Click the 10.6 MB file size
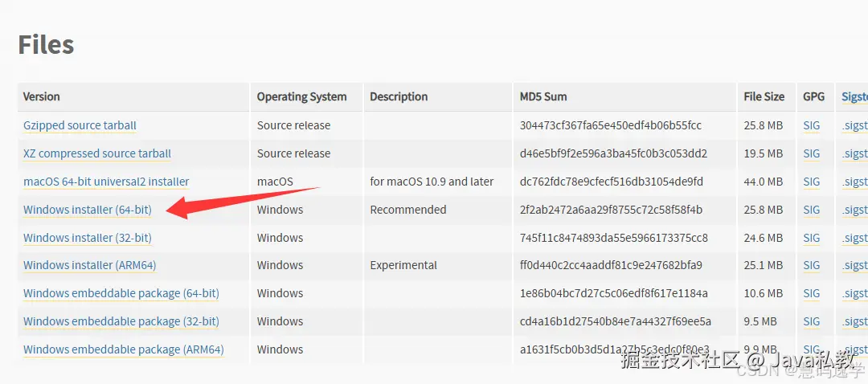Image resolution: width=868 pixels, height=384 pixels. [x=764, y=293]
